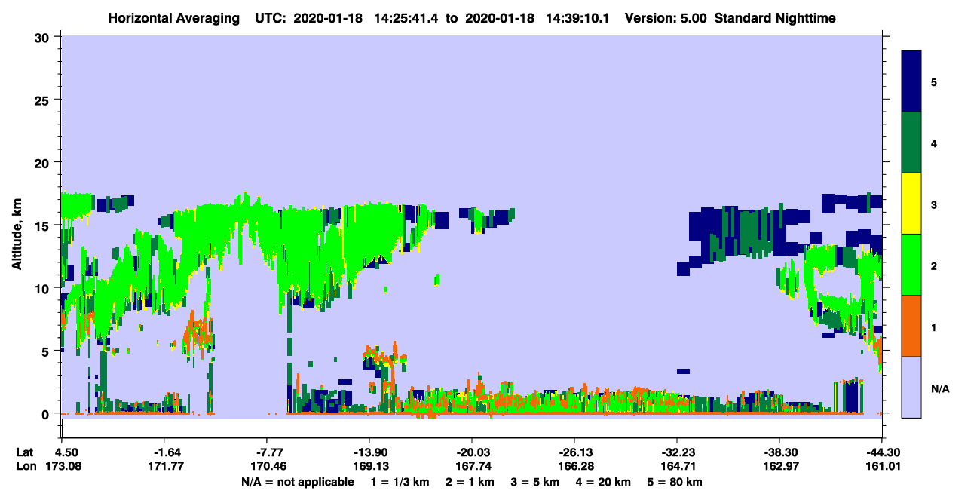Click the latitude value '-13.90'
Image resolution: width=980 pixels, height=503 pixels.
[x=369, y=452]
